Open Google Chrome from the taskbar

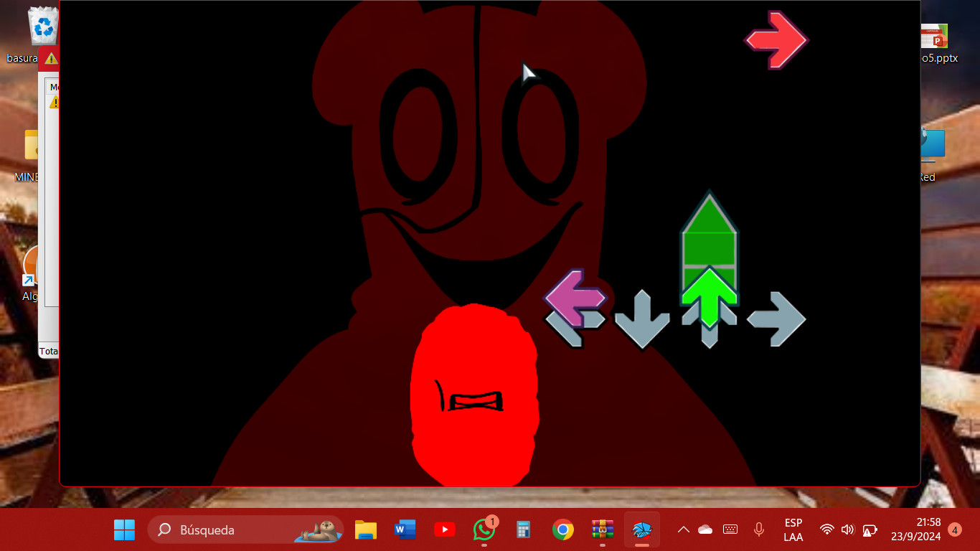563,530
